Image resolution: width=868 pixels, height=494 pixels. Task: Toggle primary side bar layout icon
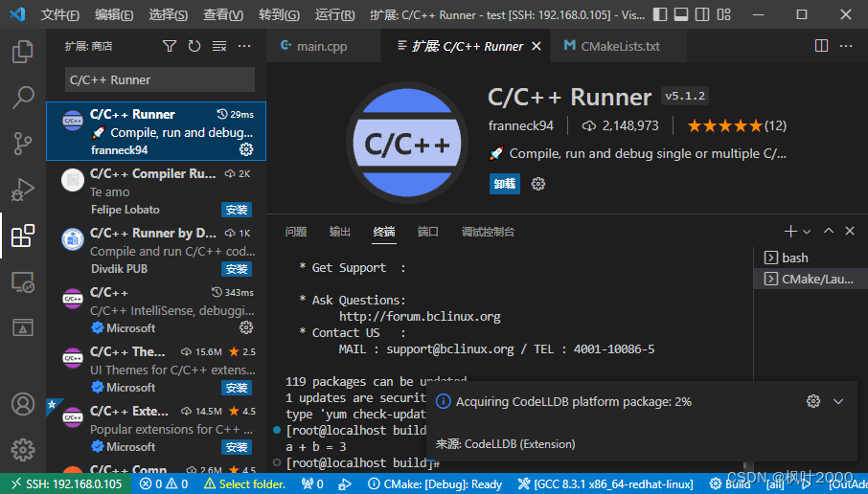pyautogui.click(x=660, y=14)
